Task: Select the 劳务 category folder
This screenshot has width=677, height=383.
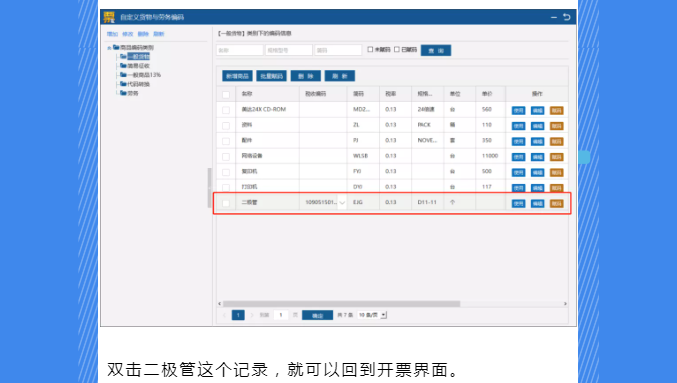Action: (x=133, y=93)
